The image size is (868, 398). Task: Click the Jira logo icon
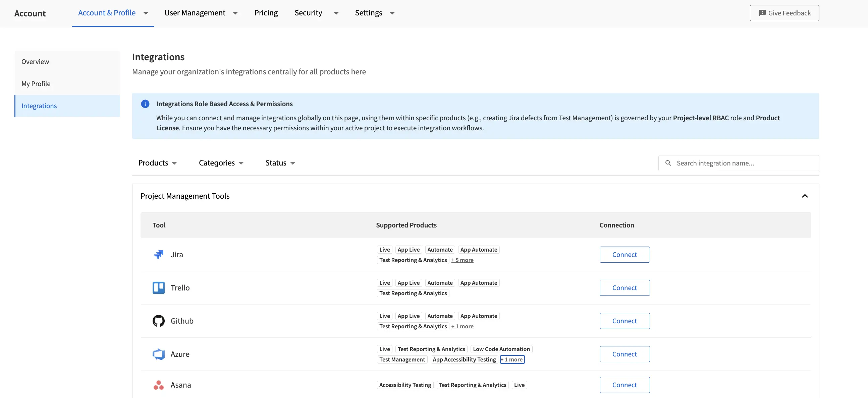tap(159, 255)
